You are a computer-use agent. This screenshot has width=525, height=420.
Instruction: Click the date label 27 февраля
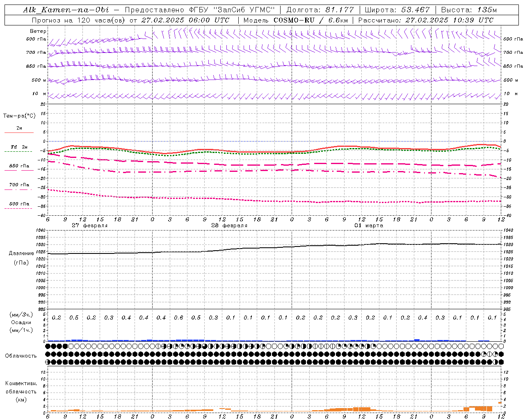point(89,226)
